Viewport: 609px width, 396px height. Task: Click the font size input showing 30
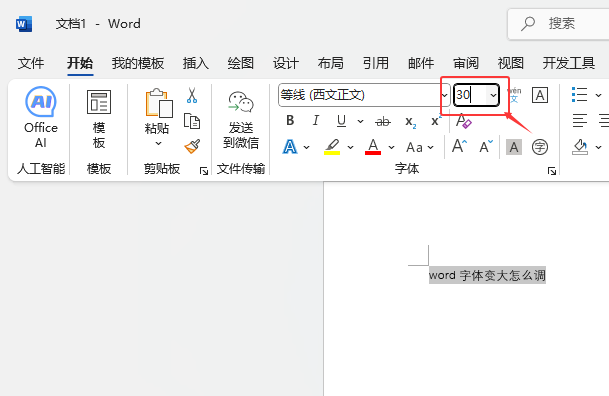point(470,95)
